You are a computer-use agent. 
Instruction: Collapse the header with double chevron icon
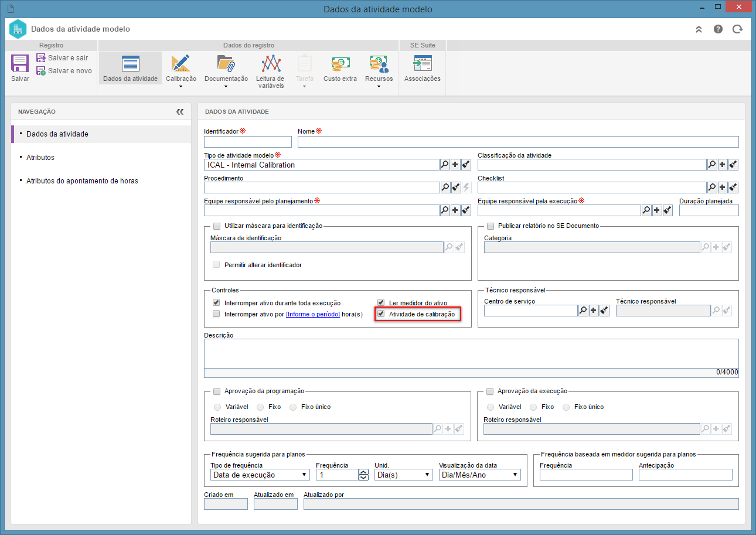point(699,29)
